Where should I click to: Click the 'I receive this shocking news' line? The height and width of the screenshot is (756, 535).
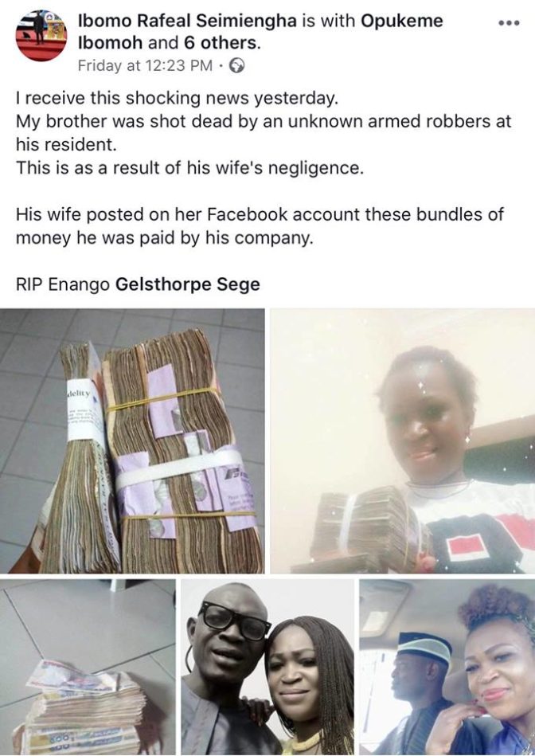(178, 98)
